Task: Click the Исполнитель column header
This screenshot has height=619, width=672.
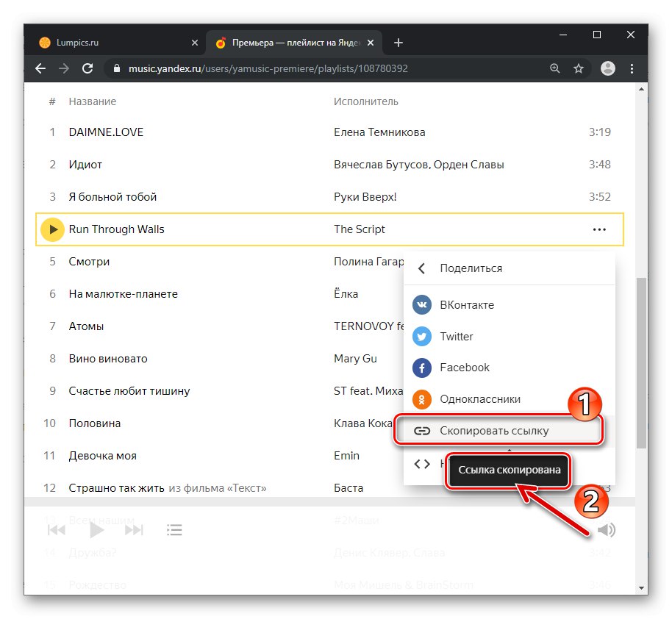Action: pos(366,101)
